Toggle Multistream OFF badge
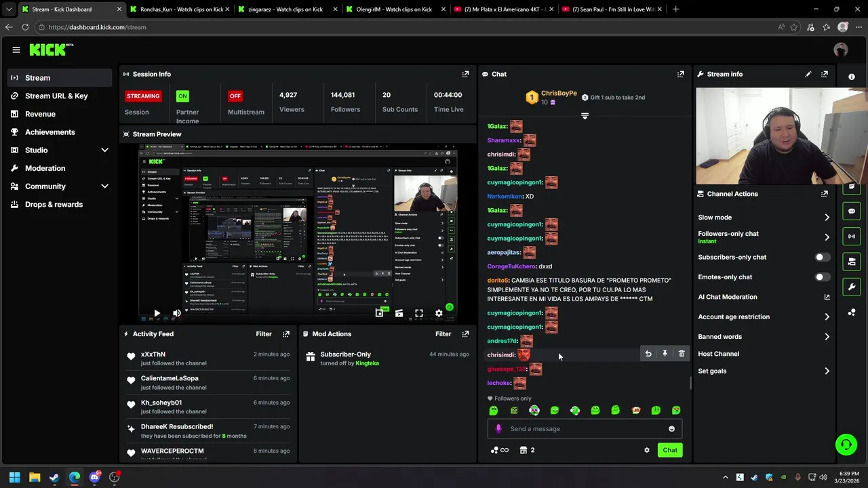The height and width of the screenshot is (488, 868). click(235, 96)
